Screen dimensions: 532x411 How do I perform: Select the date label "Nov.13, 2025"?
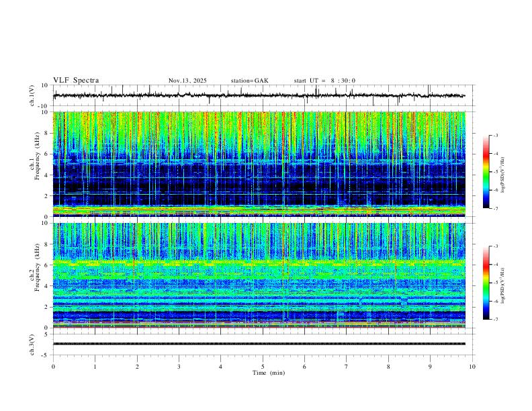[x=187, y=81]
